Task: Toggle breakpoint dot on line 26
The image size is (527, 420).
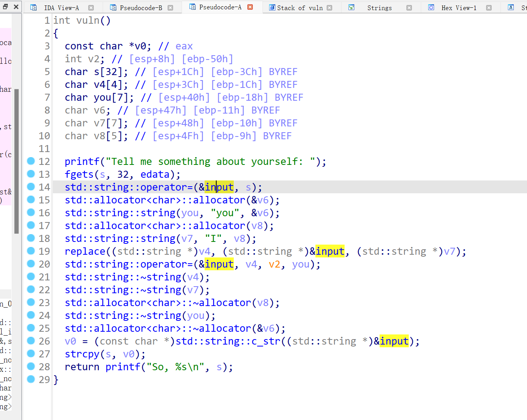Action: click(31, 341)
